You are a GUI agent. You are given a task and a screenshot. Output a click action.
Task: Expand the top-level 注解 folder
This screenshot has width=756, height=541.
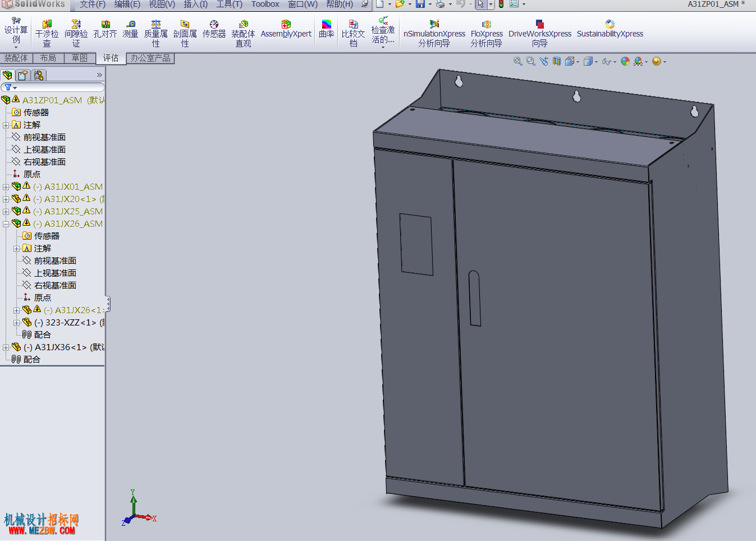click(6, 125)
